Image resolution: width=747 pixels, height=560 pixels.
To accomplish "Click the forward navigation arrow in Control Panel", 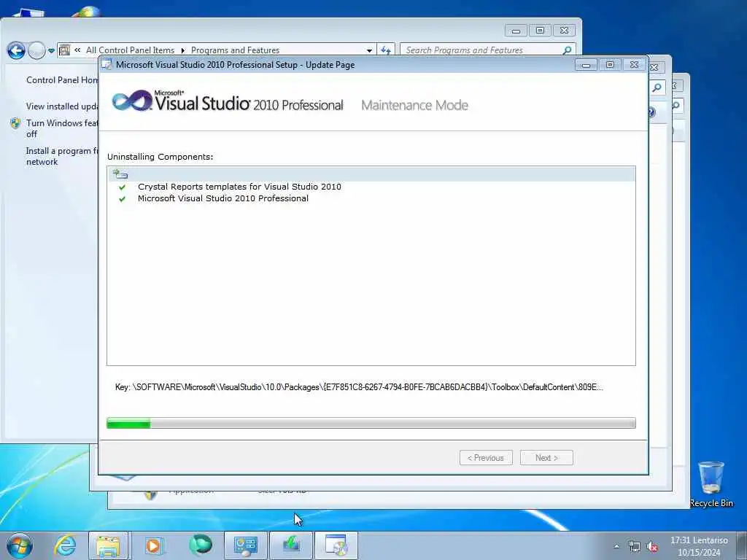I will 36,50.
